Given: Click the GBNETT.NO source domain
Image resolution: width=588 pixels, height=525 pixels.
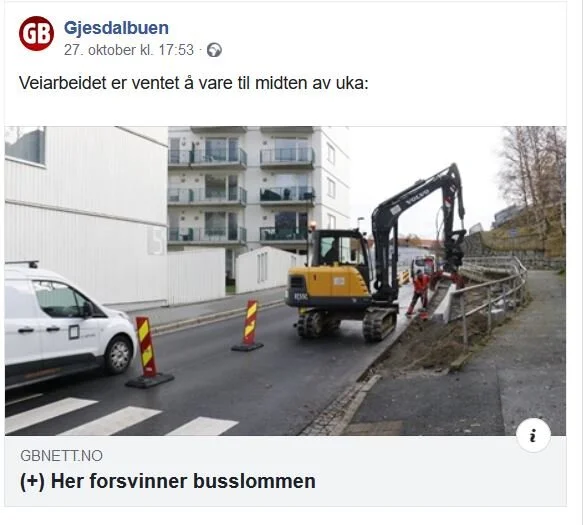Looking at the screenshot, I should point(62,456).
